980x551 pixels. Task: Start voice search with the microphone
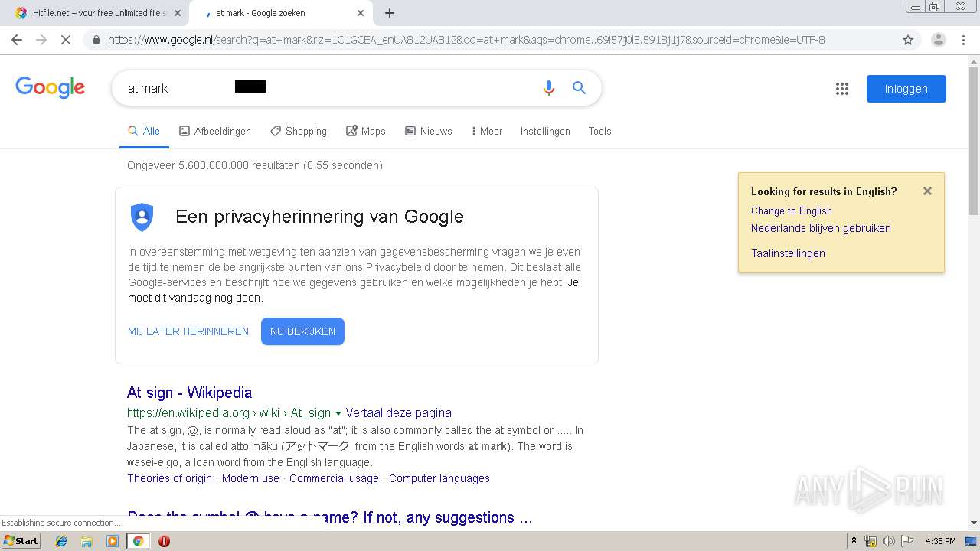548,88
